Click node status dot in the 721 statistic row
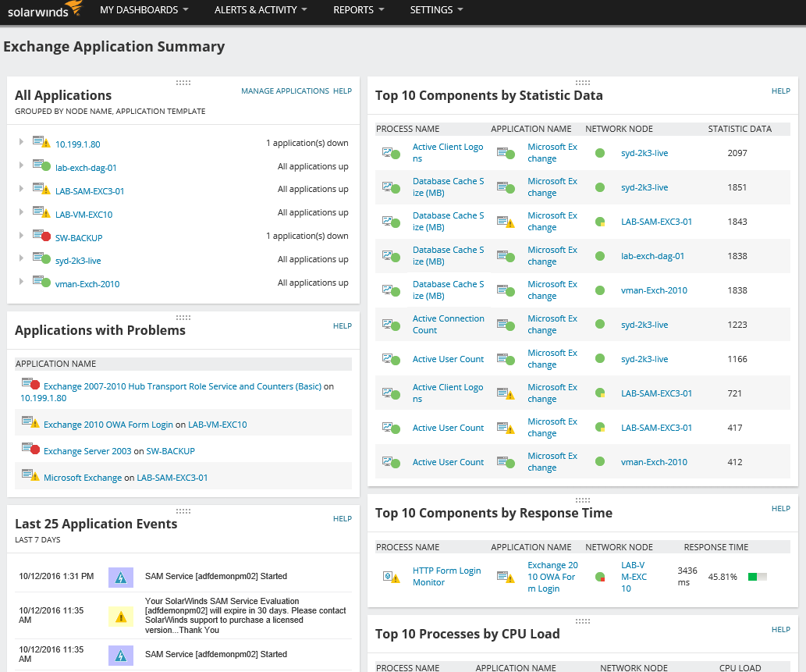Screen dimensions: 806x672 [600, 393]
